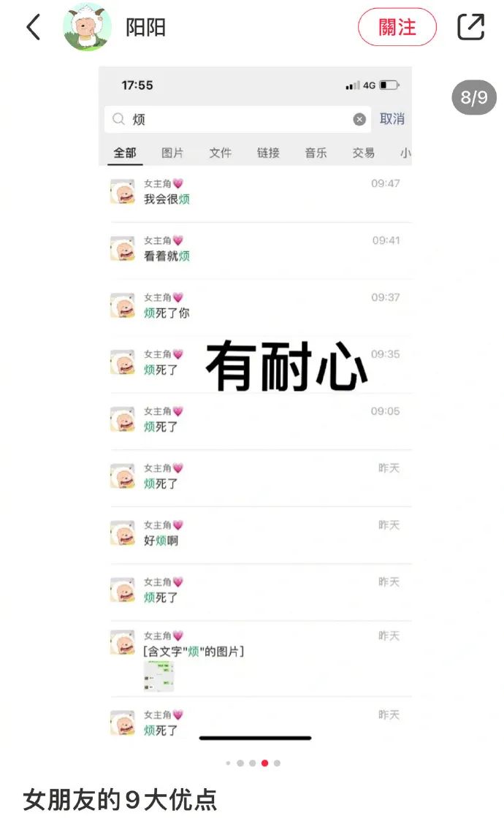Cancel search with 取消
Screen dimensions: 504x824
(392, 119)
